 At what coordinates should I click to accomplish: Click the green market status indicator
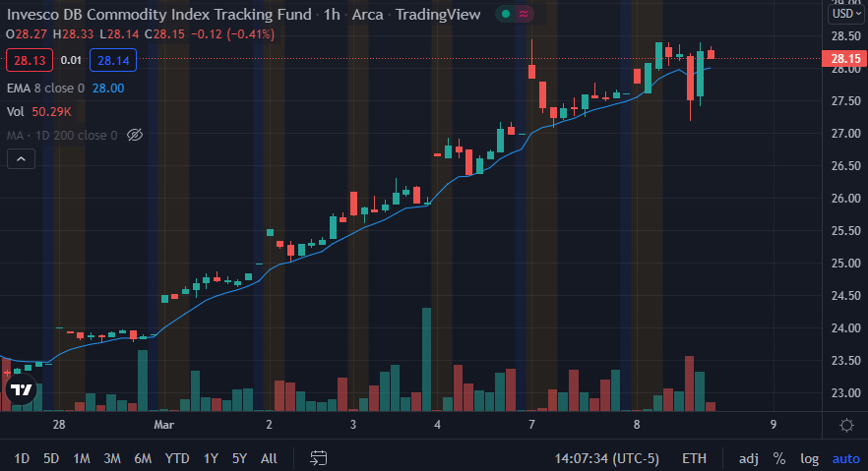tap(506, 15)
